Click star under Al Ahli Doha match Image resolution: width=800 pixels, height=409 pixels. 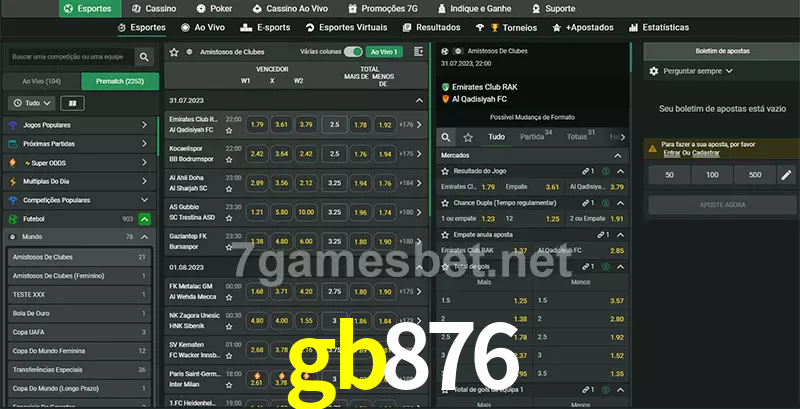(x=229, y=189)
